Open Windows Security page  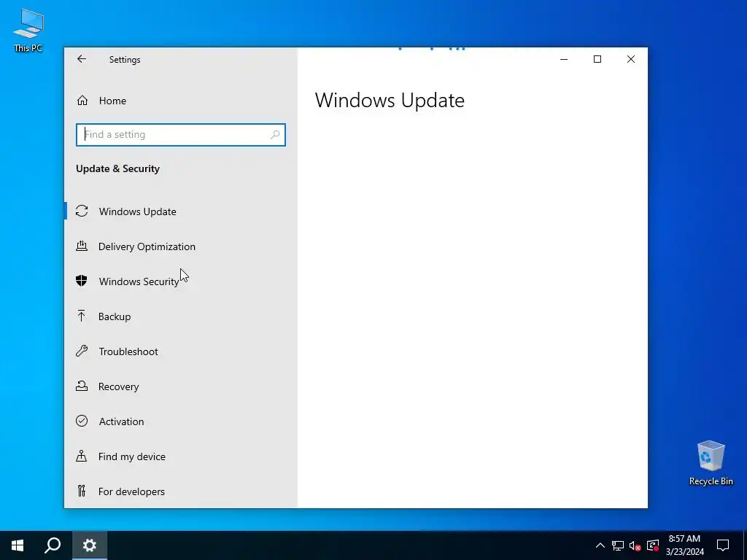[181, 281]
